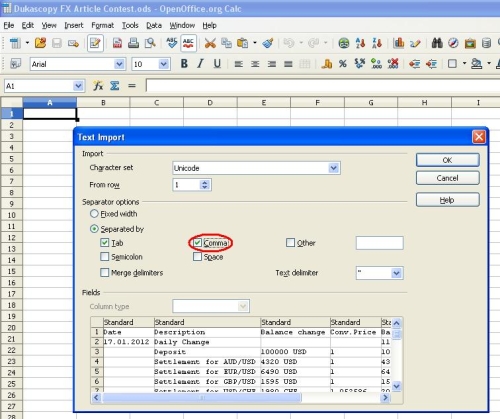
Task: Uncheck the Comma separator checkbox
Action: [197, 243]
